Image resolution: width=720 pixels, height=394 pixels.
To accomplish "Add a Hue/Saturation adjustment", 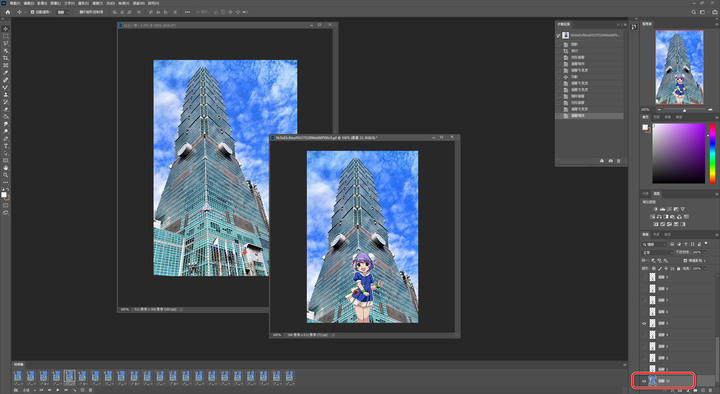I will coord(652,217).
